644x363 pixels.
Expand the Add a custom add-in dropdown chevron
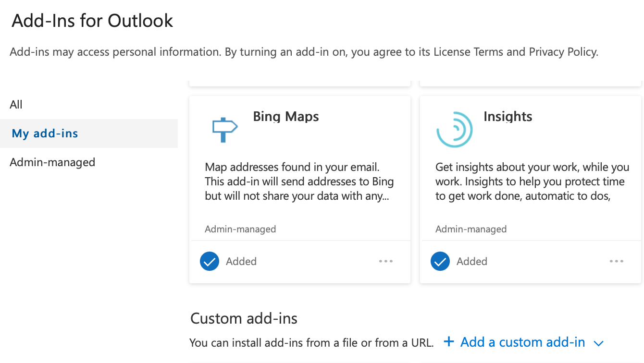click(599, 343)
